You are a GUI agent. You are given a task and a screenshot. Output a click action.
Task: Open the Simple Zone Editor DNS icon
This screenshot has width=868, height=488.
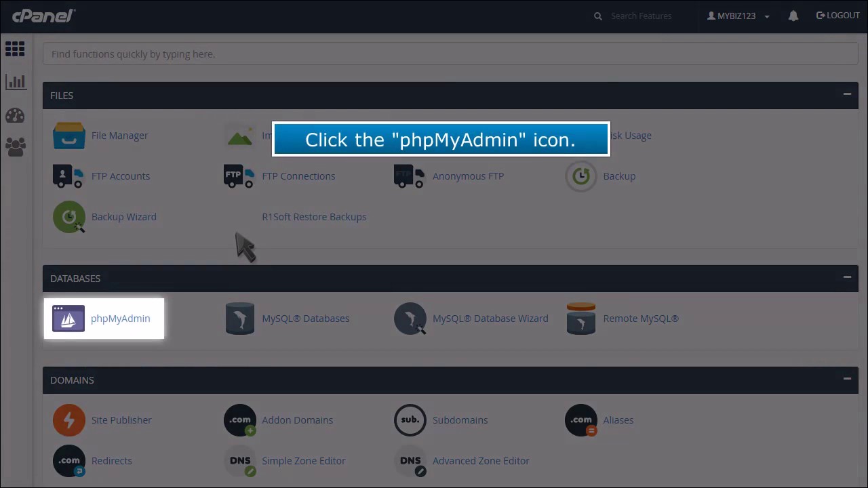[239, 461]
